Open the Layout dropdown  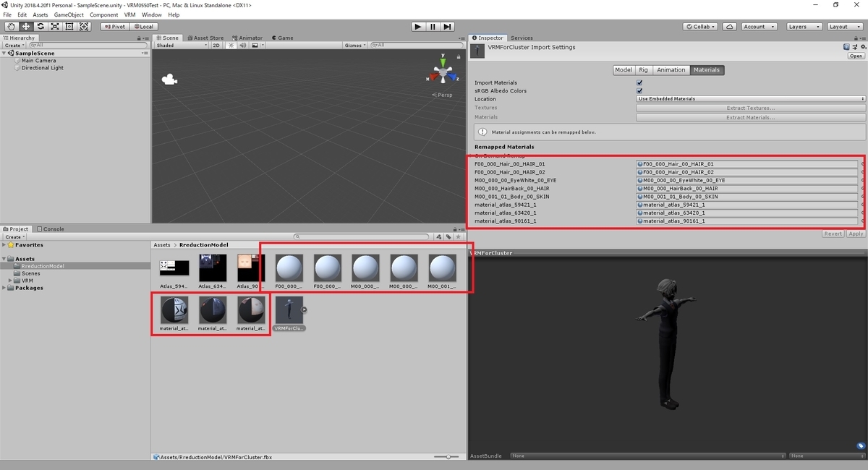[843, 27]
